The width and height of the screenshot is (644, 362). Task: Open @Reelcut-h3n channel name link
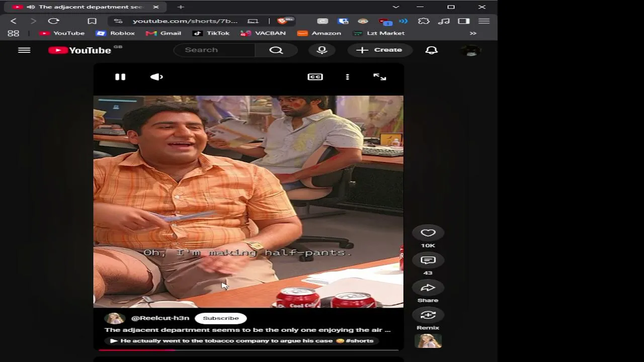click(x=160, y=318)
